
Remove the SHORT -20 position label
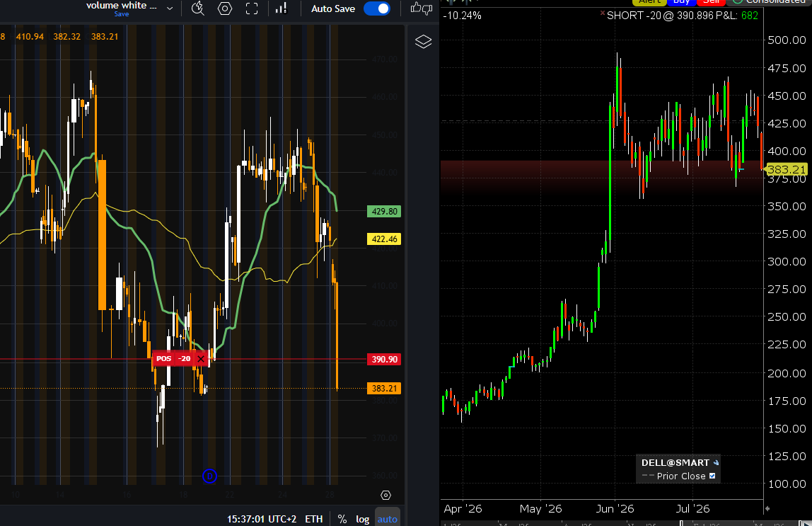(602, 13)
